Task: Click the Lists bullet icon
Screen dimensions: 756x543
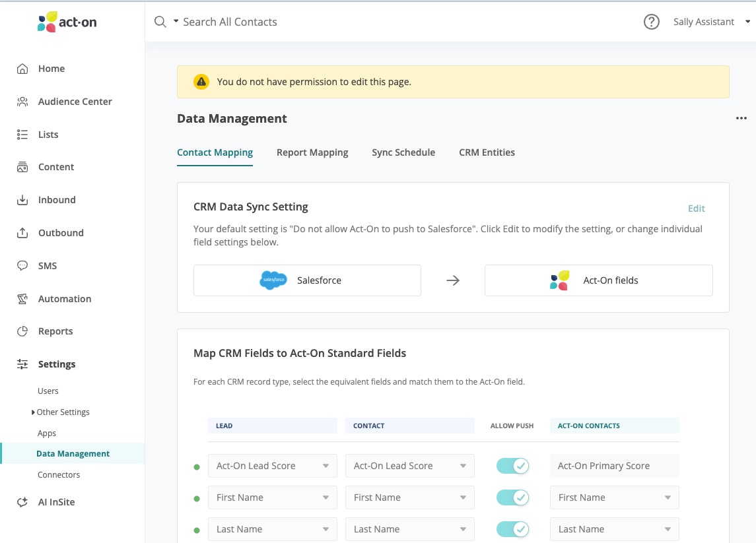Action: (22, 135)
